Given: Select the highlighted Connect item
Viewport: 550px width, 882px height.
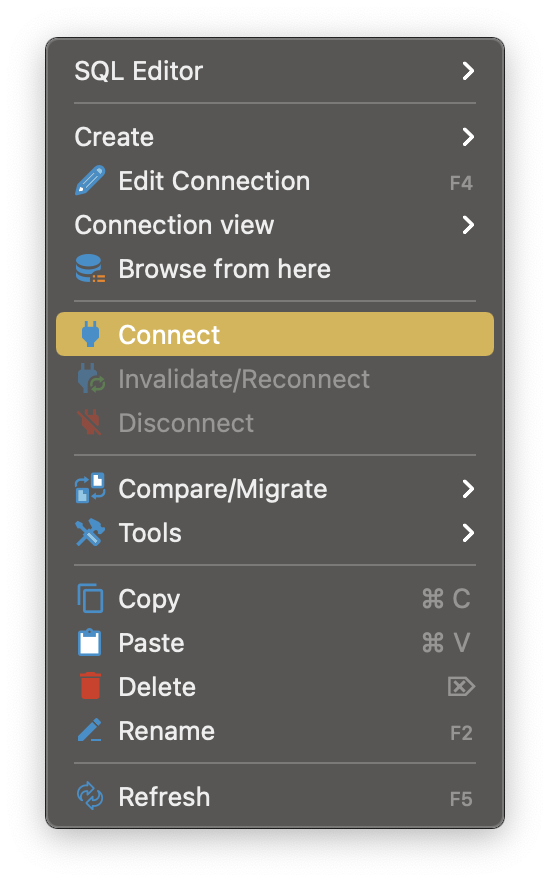Looking at the screenshot, I should click(275, 334).
